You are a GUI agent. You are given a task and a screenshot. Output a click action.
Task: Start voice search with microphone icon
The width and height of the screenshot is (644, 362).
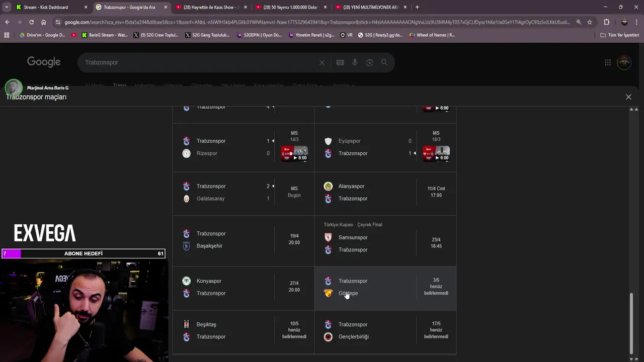pyautogui.click(x=355, y=62)
